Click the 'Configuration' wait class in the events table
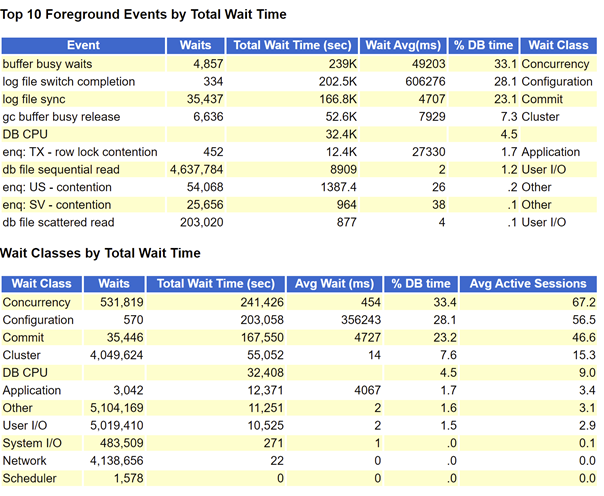 557,82
